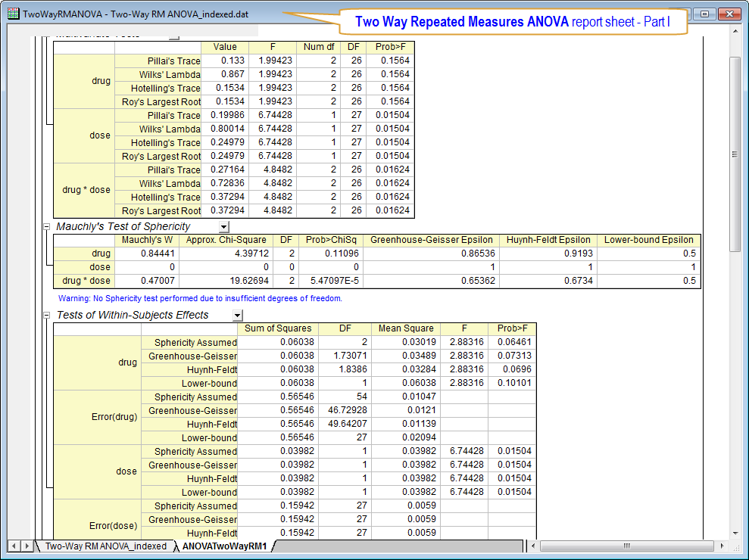This screenshot has width=749, height=560.
Task: Click the drug * dose label in Mauchly's table
Action: click(86, 281)
